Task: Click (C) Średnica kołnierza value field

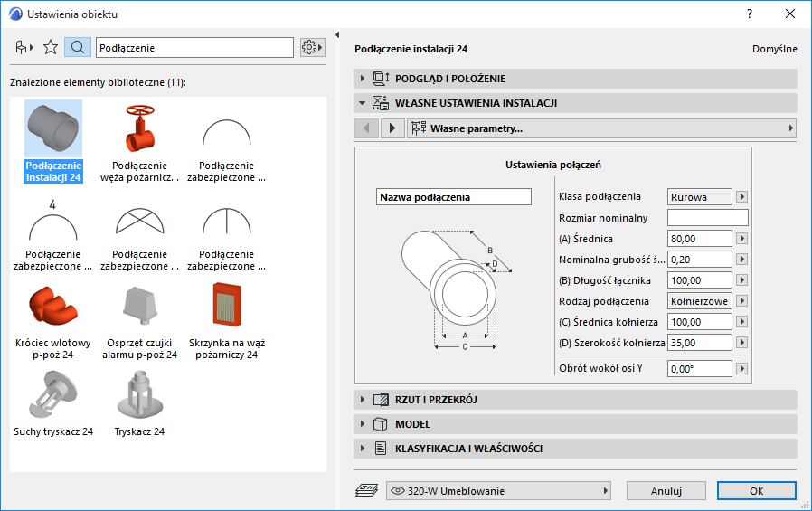Action: point(700,321)
